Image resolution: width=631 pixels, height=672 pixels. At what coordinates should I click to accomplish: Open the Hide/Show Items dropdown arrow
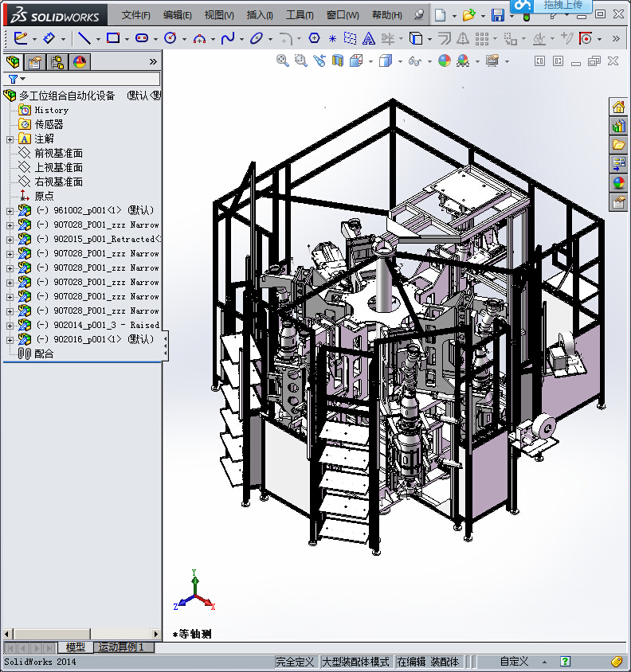coord(429,62)
